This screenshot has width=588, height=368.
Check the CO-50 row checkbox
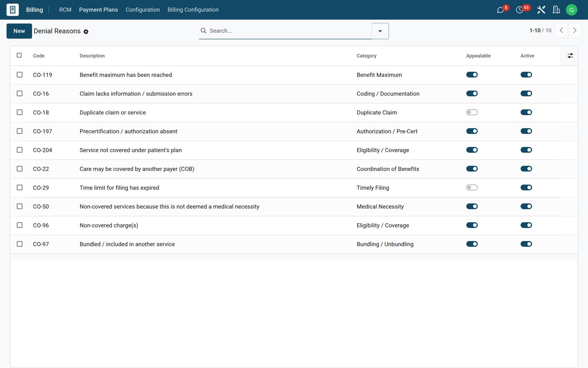19,206
